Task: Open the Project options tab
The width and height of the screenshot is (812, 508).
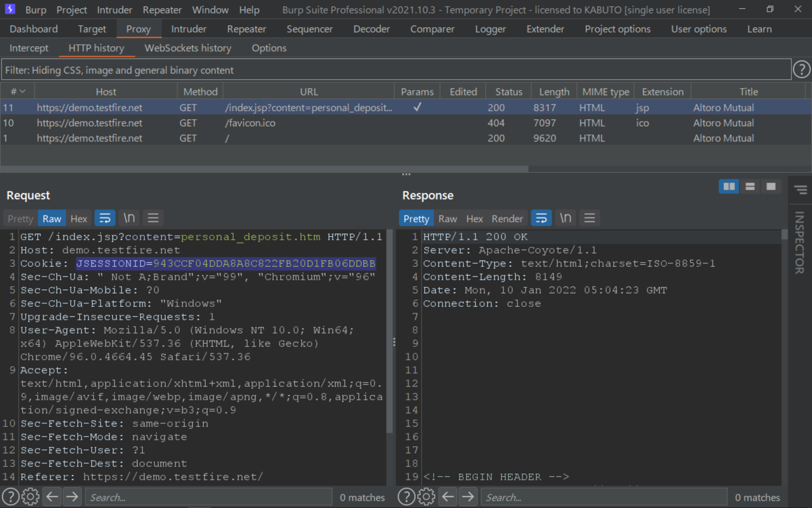Action: [618, 29]
